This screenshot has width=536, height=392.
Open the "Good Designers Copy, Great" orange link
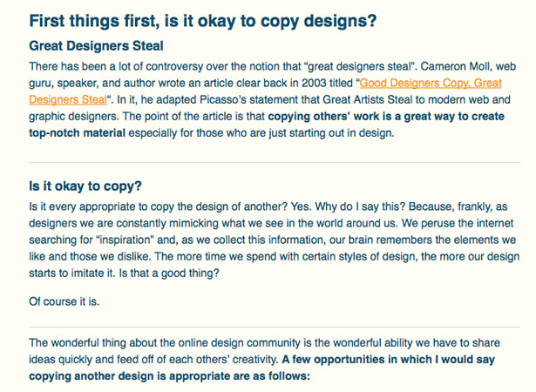coord(431,83)
